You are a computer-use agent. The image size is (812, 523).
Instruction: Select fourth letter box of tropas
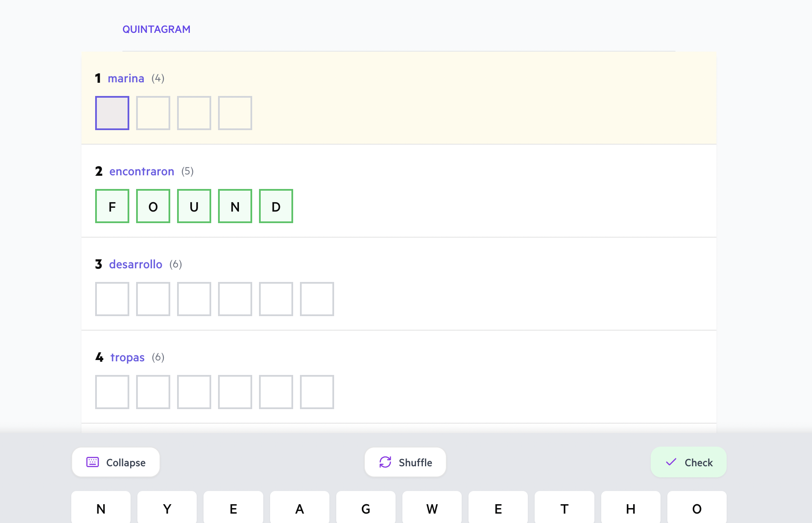(235, 392)
